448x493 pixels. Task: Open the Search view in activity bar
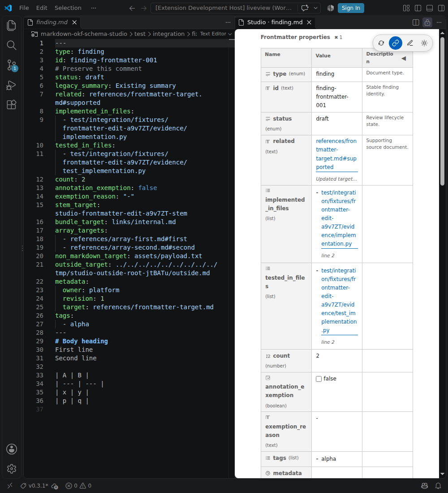click(x=11, y=45)
